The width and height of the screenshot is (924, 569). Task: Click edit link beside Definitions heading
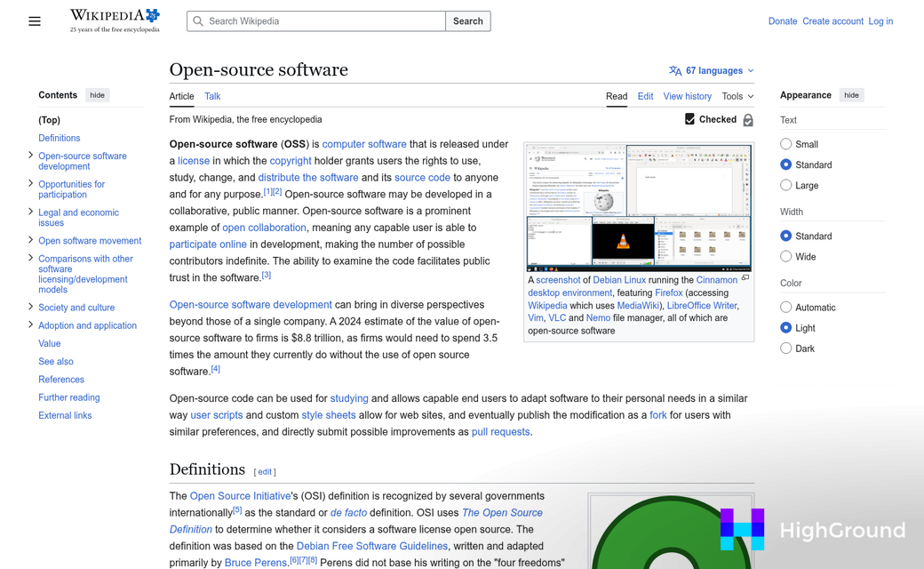265,472
